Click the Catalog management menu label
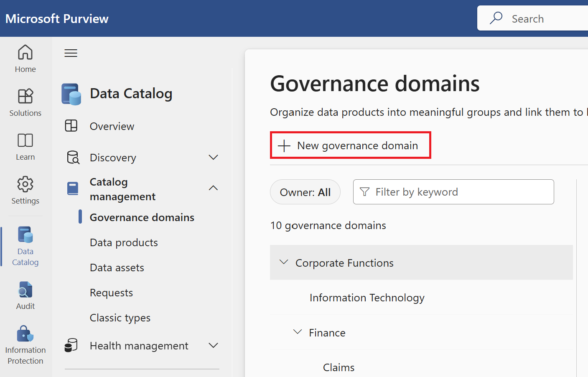588x377 pixels. click(x=122, y=189)
